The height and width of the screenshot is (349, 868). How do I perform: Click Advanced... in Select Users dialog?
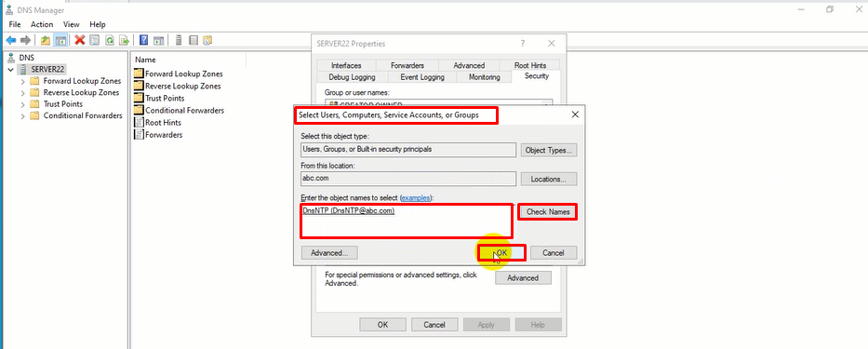(x=329, y=252)
